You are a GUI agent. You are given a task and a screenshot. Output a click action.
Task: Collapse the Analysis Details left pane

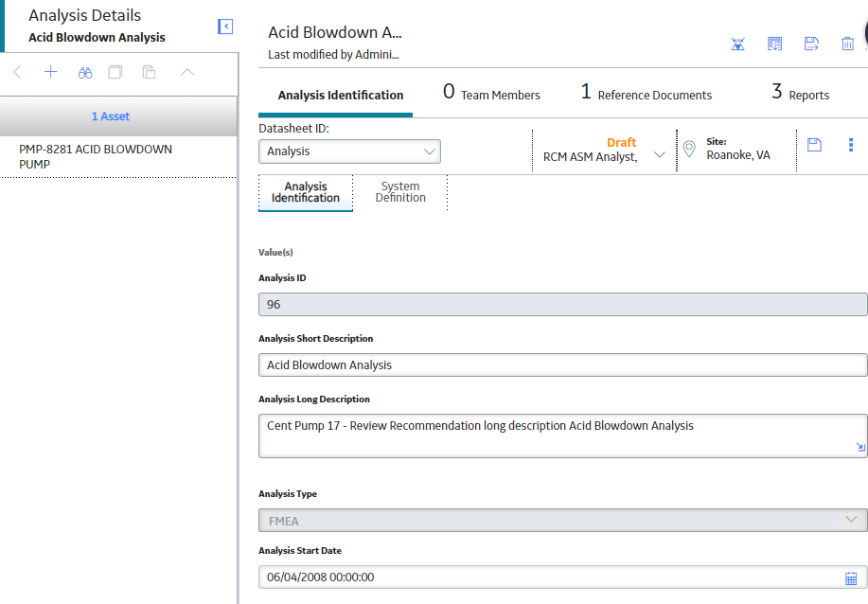point(225,27)
